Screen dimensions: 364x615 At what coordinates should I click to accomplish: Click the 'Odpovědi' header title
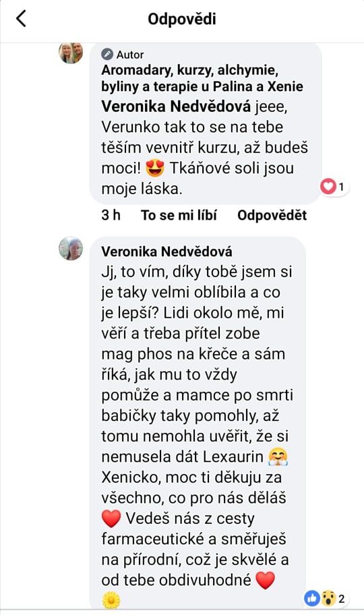(182, 18)
